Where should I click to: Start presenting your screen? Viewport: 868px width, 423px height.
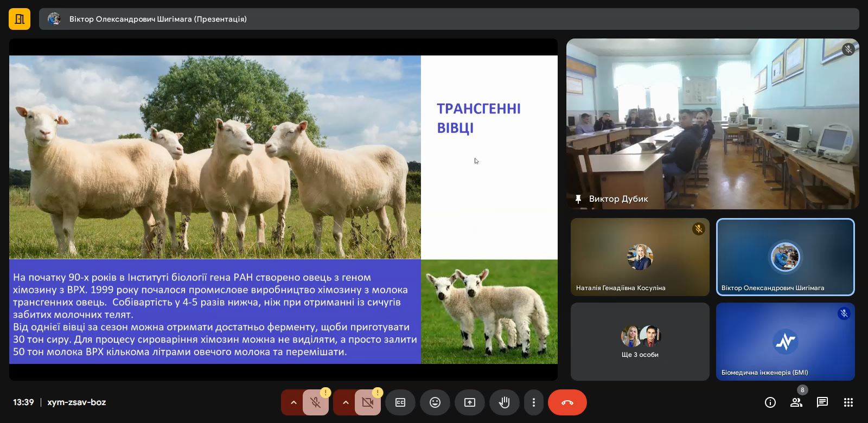[470, 402]
